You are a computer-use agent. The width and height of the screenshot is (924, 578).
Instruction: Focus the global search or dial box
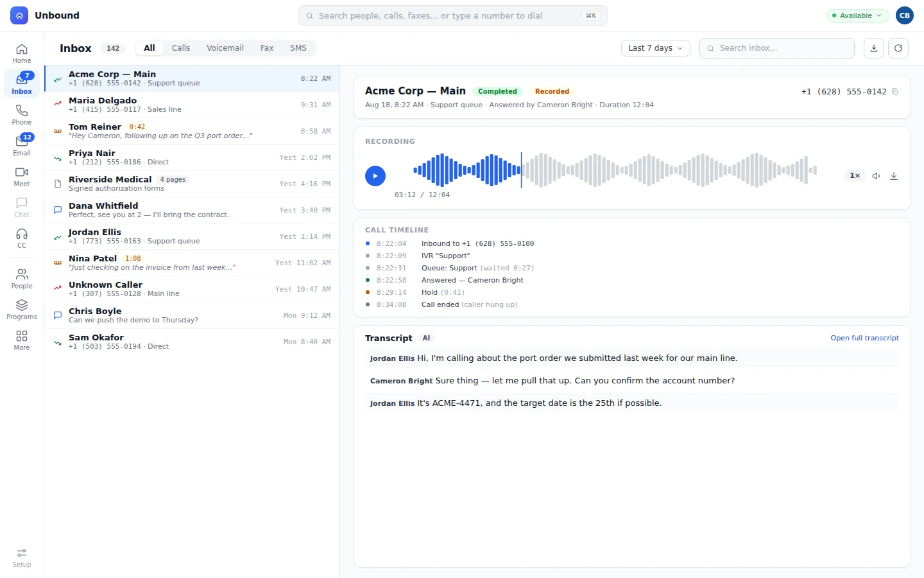(x=452, y=15)
